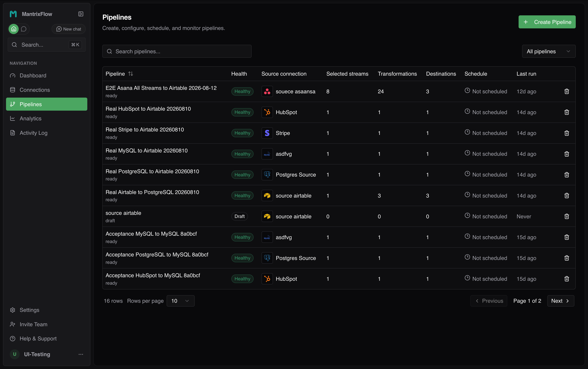Focus the Search pipelines field

coord(177,51)
